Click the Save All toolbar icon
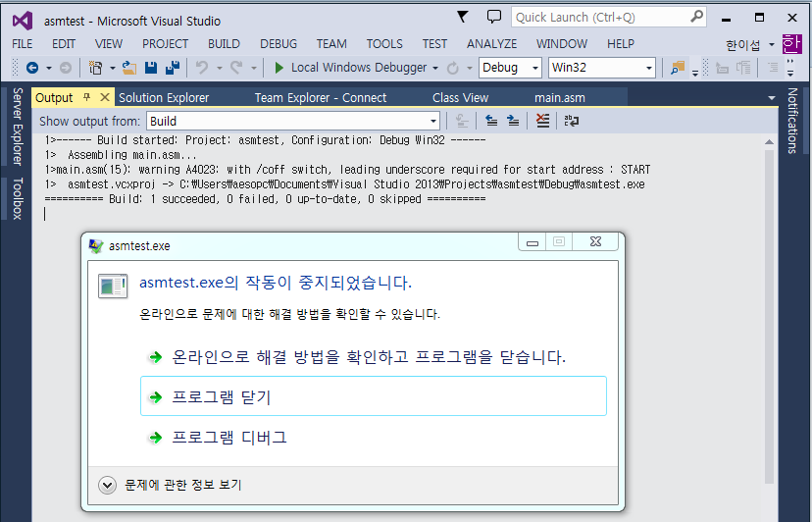812x522 pixels. tap(172, 68)
